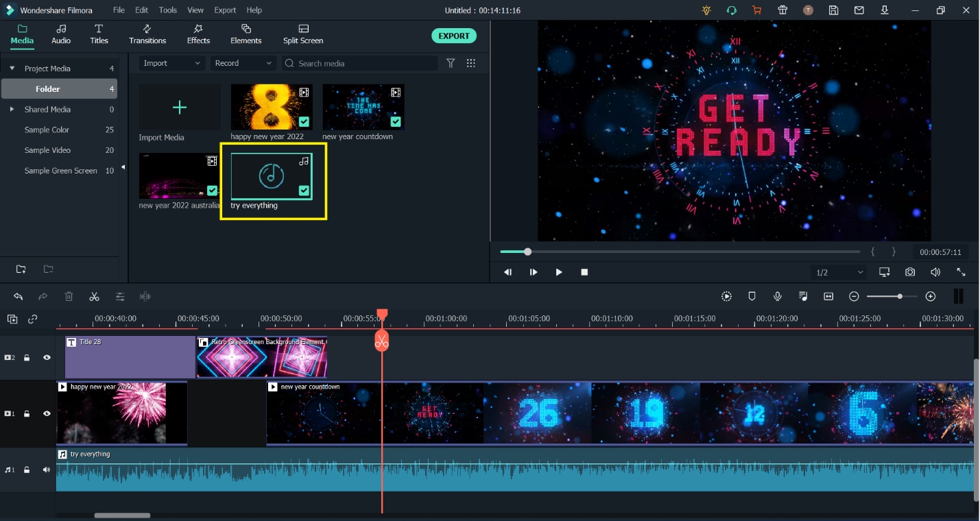Click the preview progress slider handle
The image size is (980, 521).
click(x=527, y=252)
